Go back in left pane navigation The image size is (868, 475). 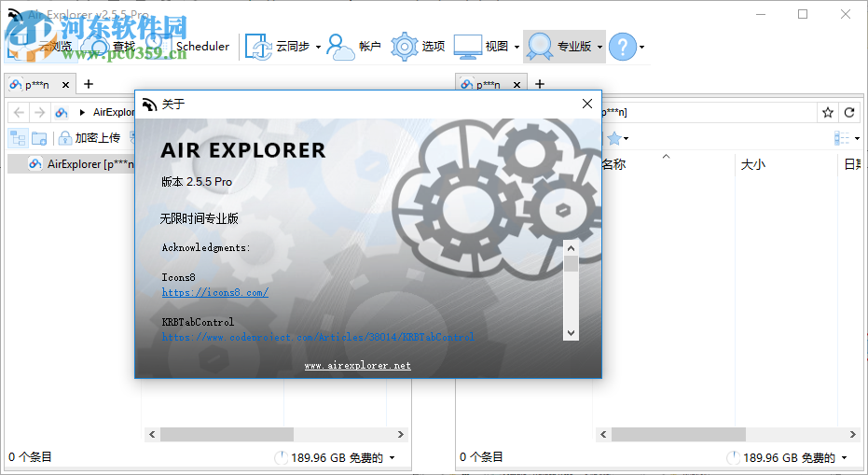(x=19, y=113)
